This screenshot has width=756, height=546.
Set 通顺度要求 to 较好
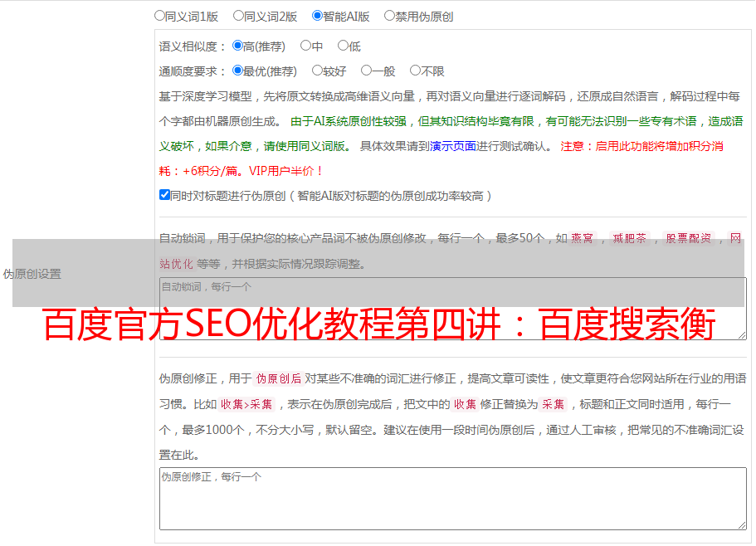pos(318,71)
